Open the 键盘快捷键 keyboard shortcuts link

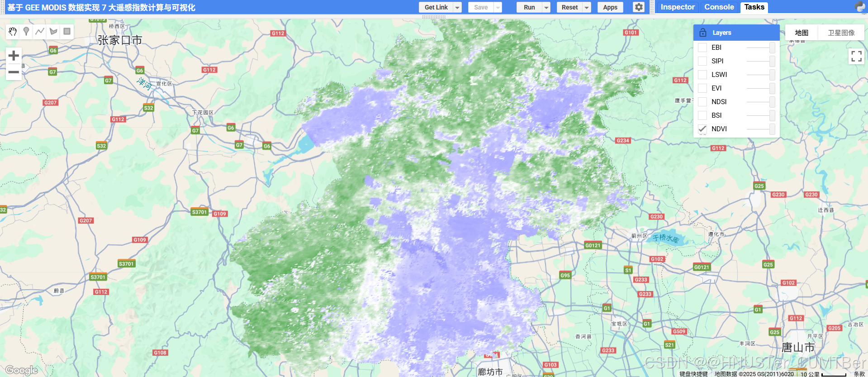(x=693, y=374)
